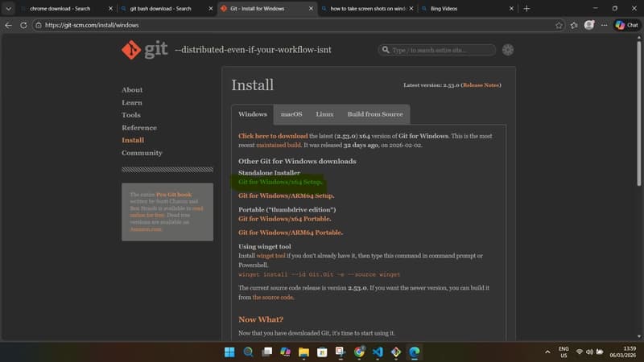Open Copilot app from taskbar
Viewport: 644px width, 362px height.
click(286, 352)
